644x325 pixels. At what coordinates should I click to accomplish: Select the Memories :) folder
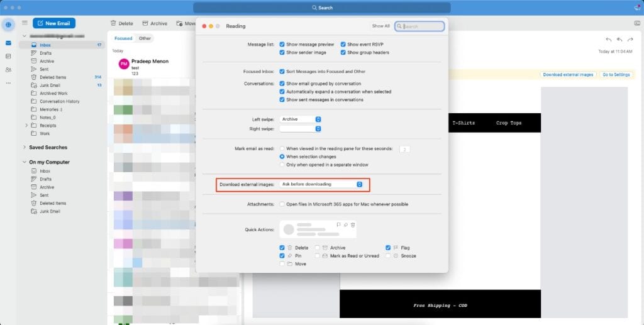(62, 109)
